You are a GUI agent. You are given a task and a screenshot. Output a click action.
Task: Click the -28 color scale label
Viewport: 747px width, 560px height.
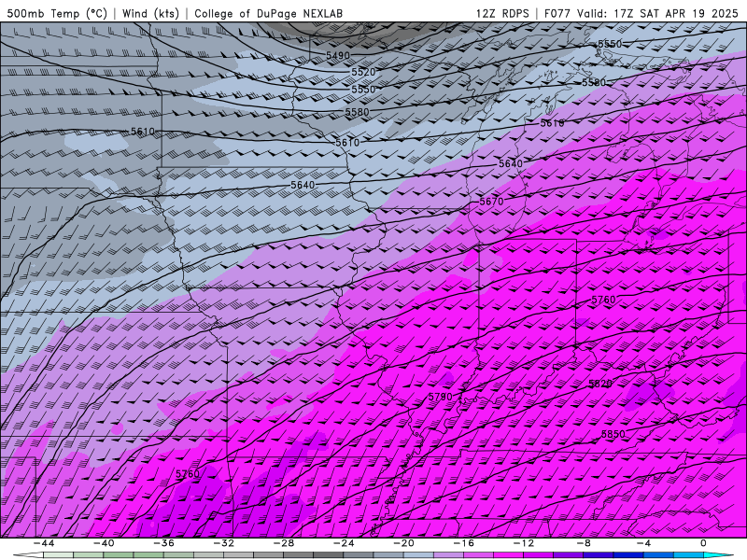(284, 543)
